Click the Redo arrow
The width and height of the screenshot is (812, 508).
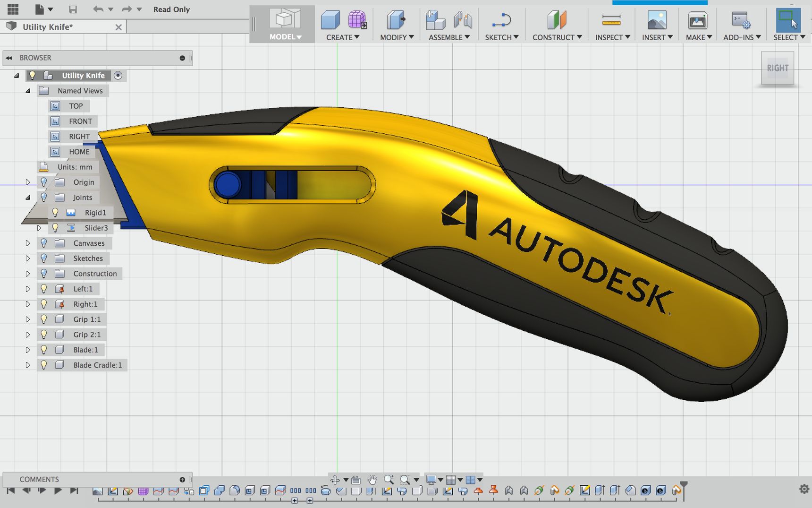pos(127,9)
